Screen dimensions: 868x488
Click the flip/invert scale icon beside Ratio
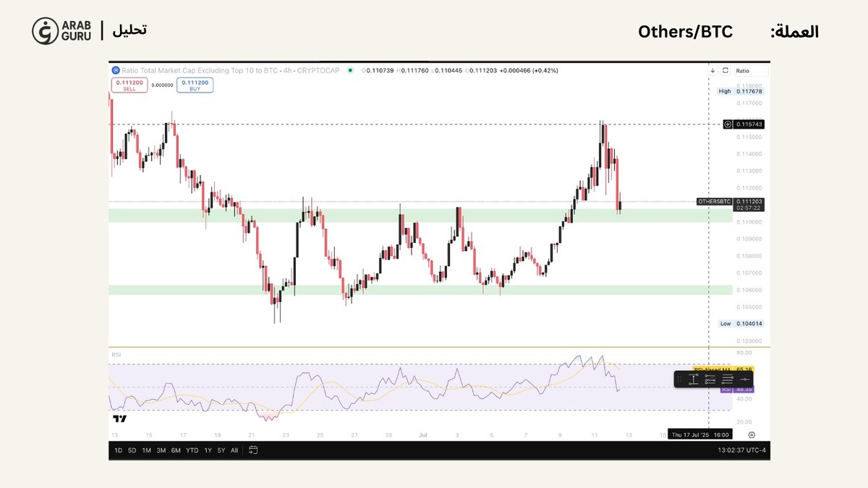726,71
